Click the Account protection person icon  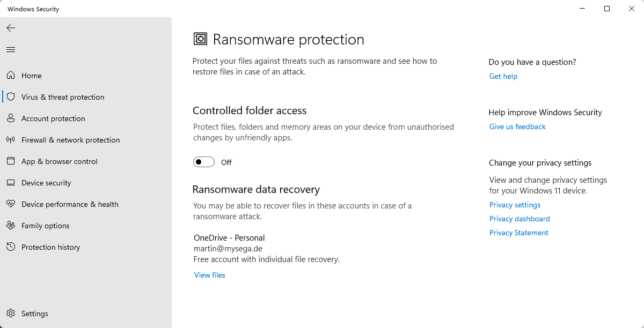(x=11, y=118)
